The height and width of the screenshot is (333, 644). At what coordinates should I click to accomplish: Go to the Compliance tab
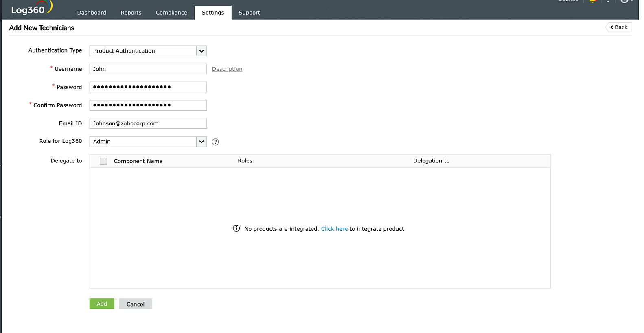171,13
